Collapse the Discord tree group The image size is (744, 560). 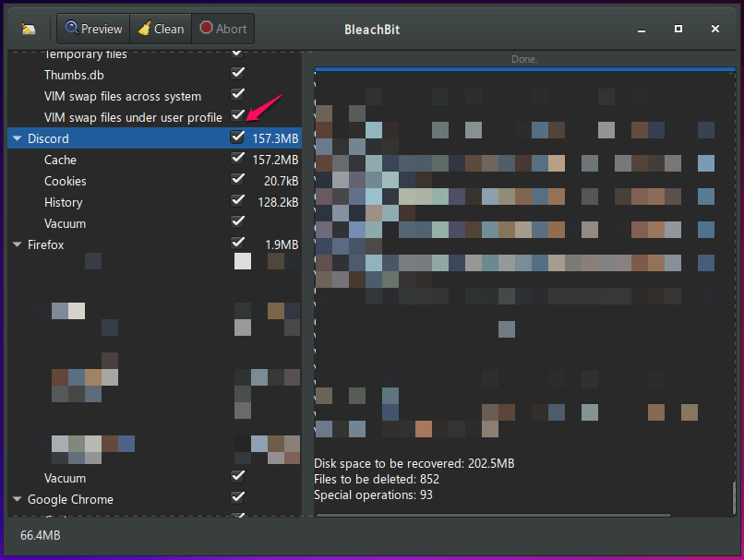tap(18, 138)
